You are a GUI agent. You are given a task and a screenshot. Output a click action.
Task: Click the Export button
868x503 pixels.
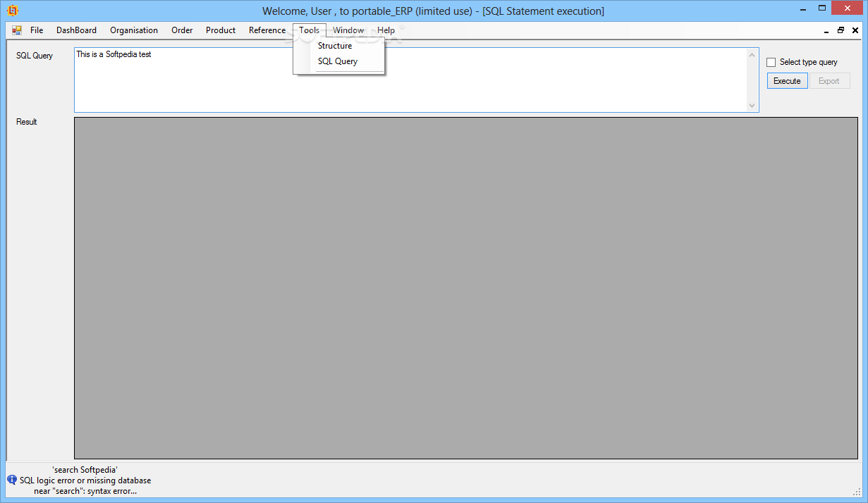coord(829,81)
